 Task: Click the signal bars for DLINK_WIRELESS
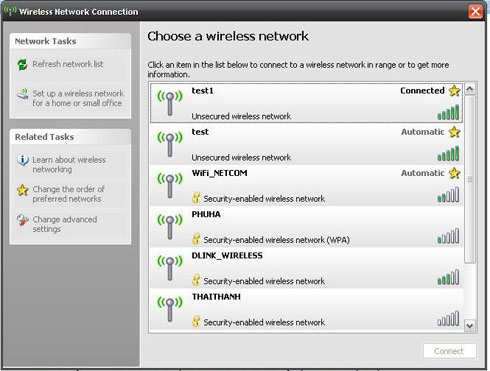(x=448, y=277)
